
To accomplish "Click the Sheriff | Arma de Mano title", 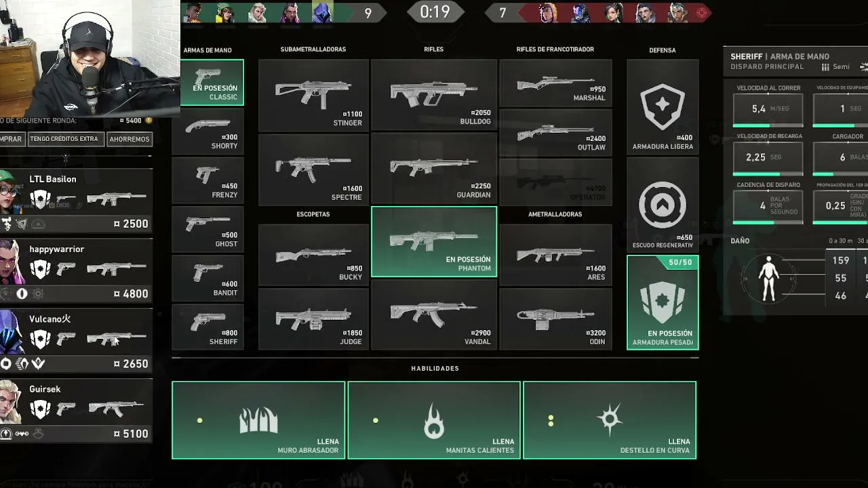I will coord(780,57).
